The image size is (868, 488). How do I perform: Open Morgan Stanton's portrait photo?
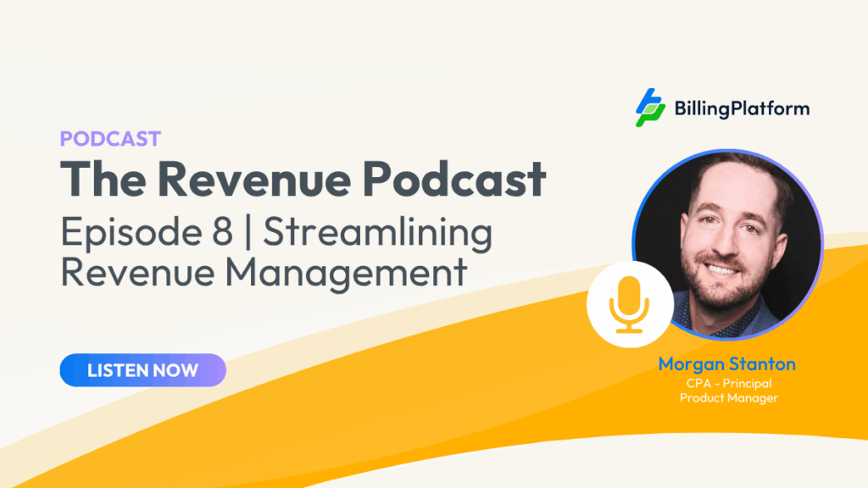click(x=727, y=244)
